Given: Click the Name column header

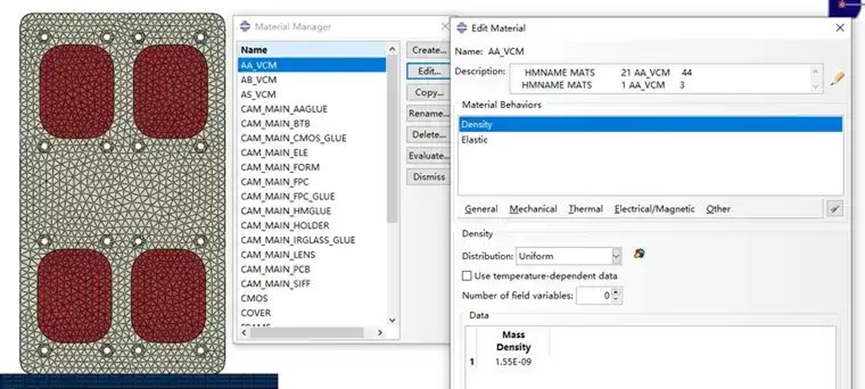Looking at the screenshot, I should click(x=312, y=50).
